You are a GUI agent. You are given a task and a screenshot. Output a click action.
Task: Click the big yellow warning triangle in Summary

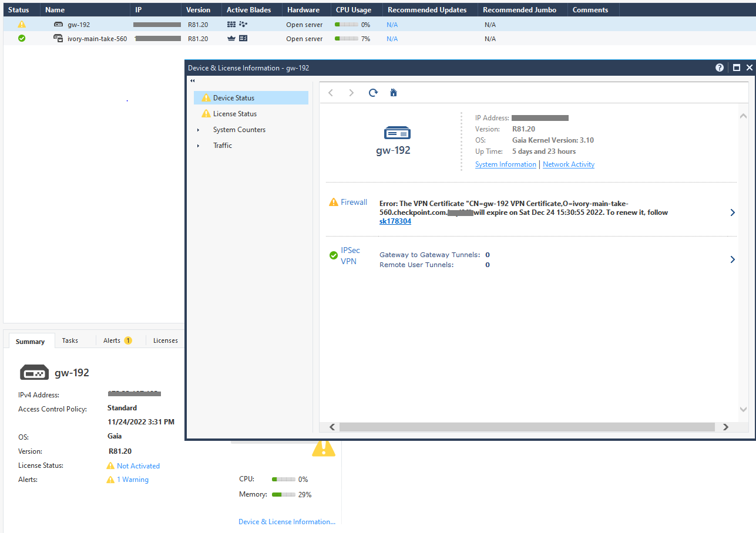[323, 448]
